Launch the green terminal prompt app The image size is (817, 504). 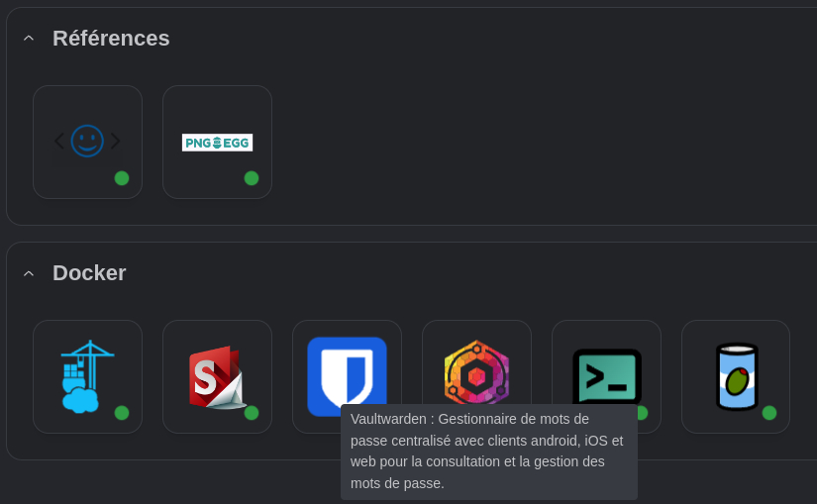[606, 374]
